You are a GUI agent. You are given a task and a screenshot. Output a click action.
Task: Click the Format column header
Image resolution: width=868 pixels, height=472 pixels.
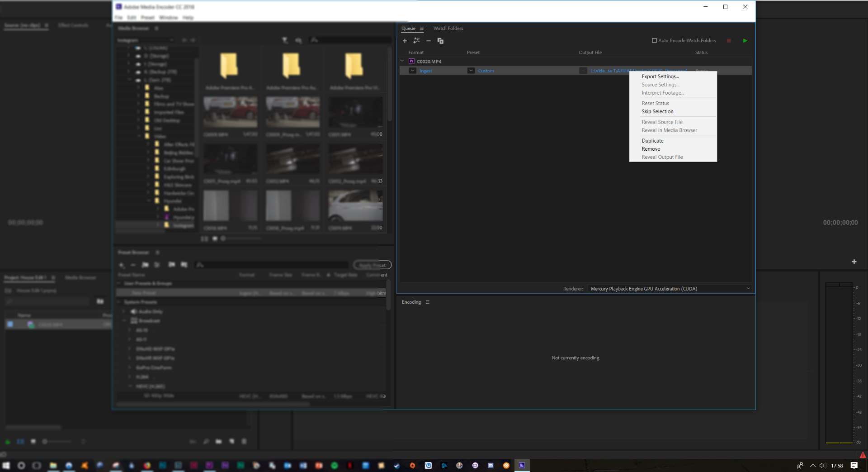[x=416, y=52]
